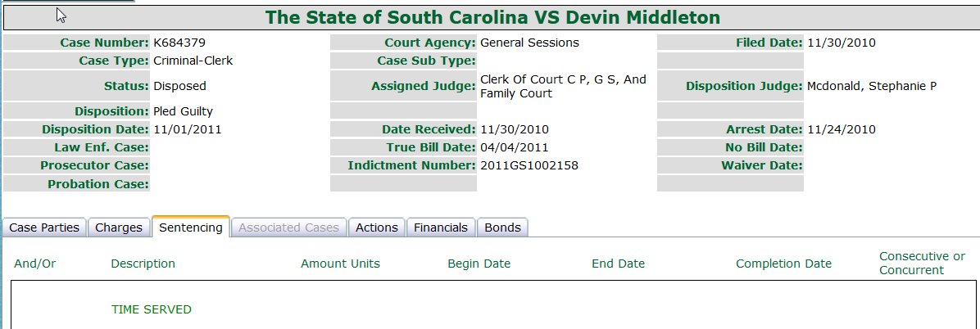
Task: Click disposition judge Mcdonald, Stephanie P
Action: click(872, 86)
